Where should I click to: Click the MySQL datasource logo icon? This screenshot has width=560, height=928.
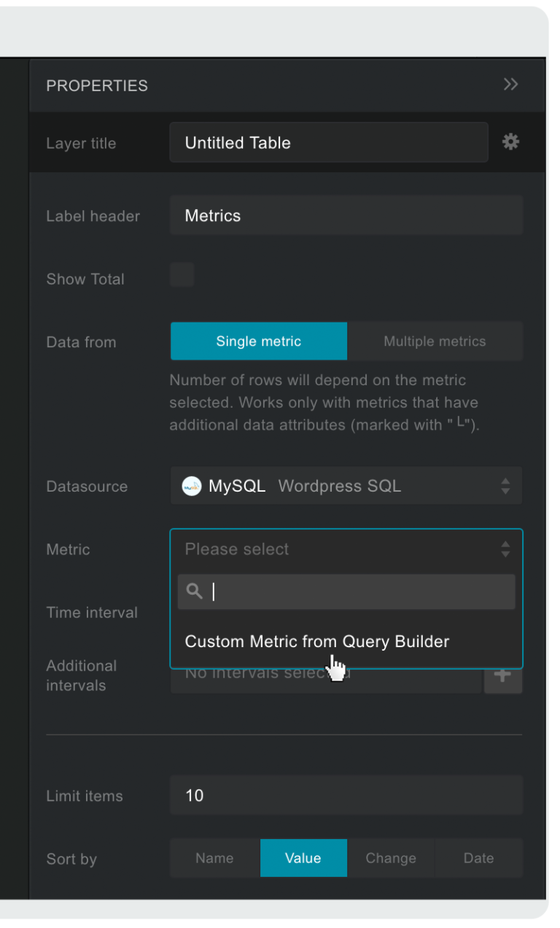[x=191, y=485]
